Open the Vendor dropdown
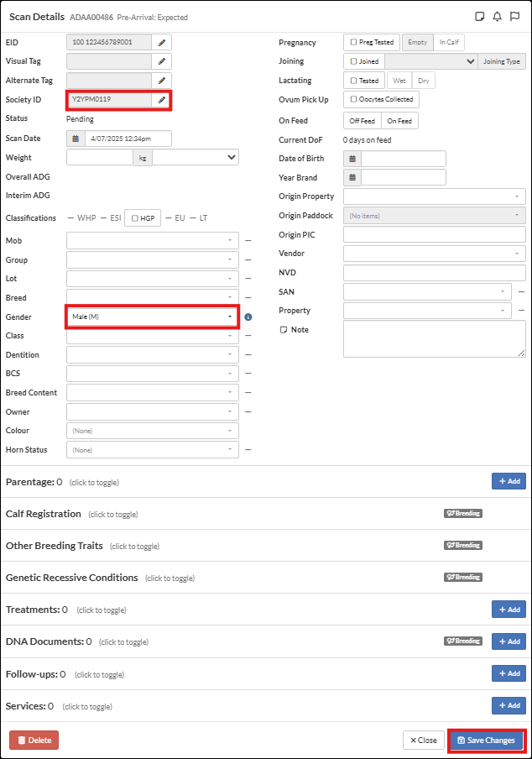This screenshot has height=759, width=532. 434,253
